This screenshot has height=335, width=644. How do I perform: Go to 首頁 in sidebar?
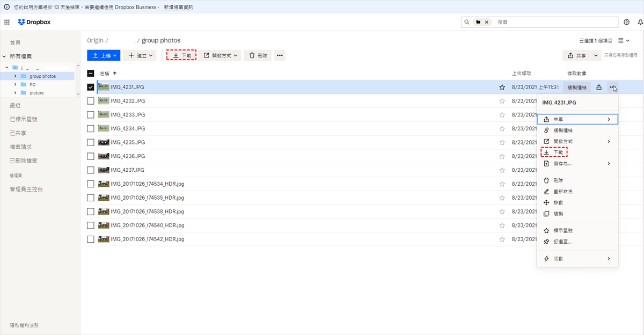[x=15, y=42]
